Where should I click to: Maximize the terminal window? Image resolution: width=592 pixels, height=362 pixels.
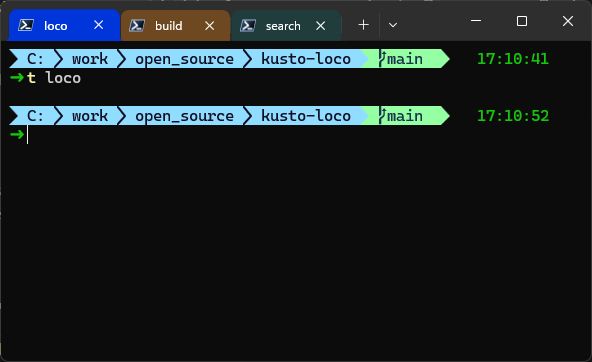(522, 21)
